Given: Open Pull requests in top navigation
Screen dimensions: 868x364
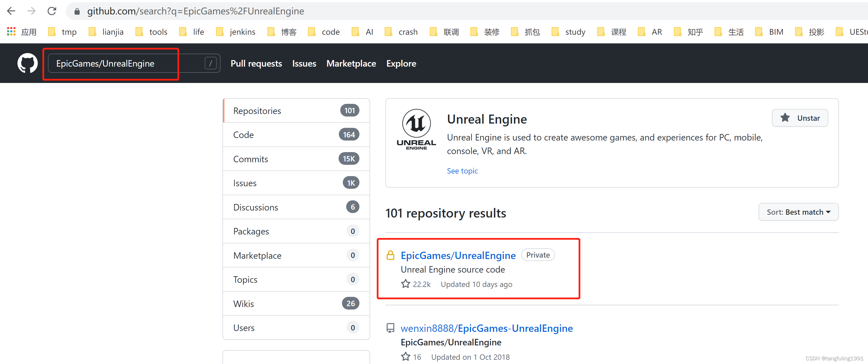Looking at the screenshot, I should [x=256, y=63].
